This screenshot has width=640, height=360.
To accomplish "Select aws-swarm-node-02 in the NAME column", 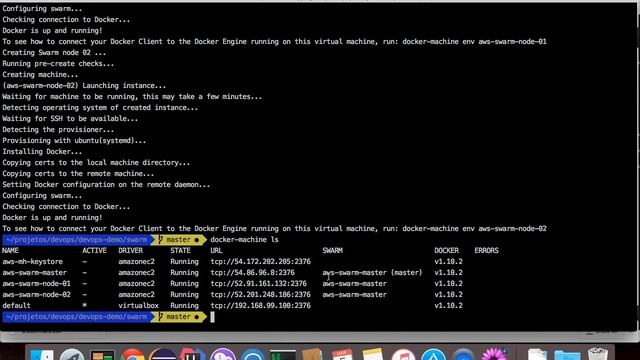I will click(36, 295).
